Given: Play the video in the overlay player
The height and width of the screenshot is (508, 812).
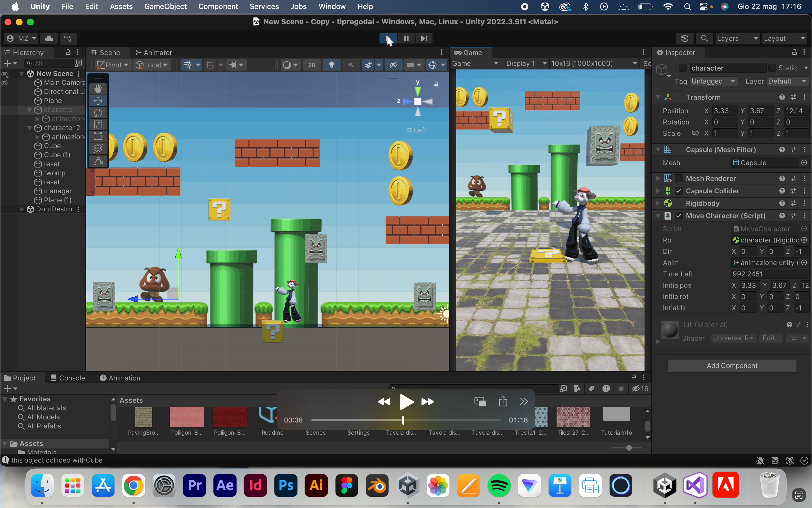Looking at the screenshot, I should [x=406, y=402].
